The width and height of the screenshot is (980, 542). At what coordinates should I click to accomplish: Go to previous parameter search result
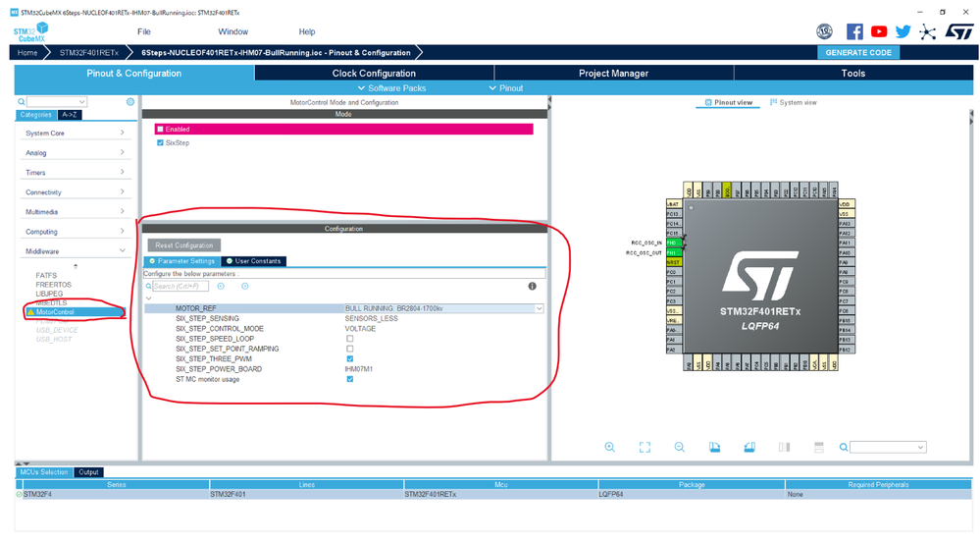pyautogui.click(x=221, y=286)
